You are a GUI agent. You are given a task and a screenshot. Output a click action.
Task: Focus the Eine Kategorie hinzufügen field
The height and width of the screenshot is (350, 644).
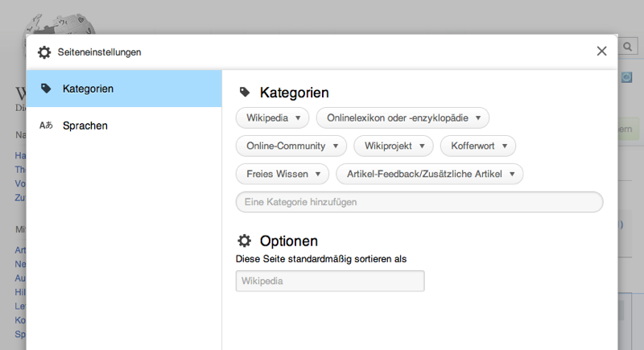click(x=419, y=202)
